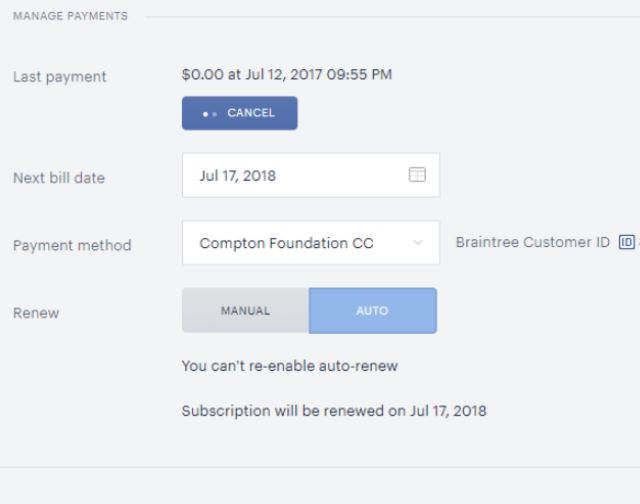The height and width of the screenshot is (504, 640).
Task: Open the calendar icon in Next bill date
Action: pyautogui.click(x=417, y=175)
